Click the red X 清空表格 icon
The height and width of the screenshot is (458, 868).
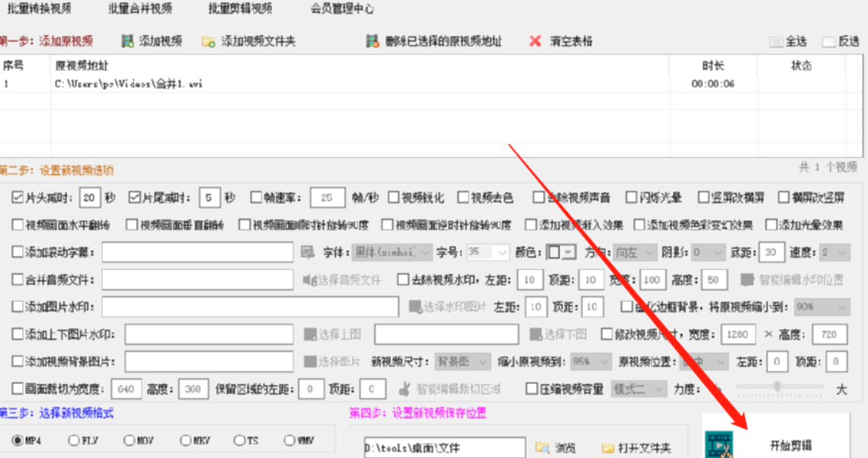(x=535, y=41)
